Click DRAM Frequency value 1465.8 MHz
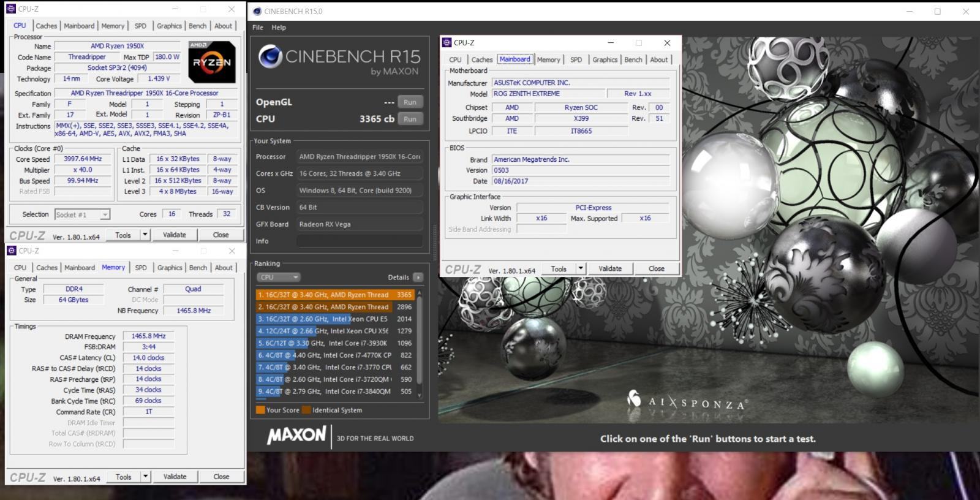980x500 pixels. [x=149, y=336]
